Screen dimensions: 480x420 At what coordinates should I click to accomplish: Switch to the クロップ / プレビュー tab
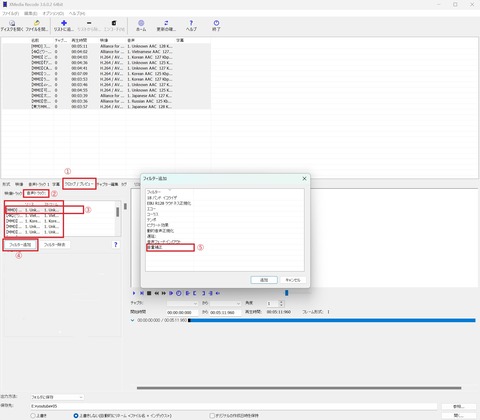click(79, 184)
